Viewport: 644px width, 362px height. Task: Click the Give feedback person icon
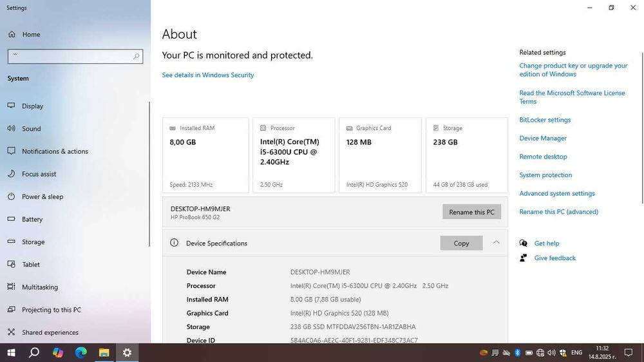click(x=523, y=258)
